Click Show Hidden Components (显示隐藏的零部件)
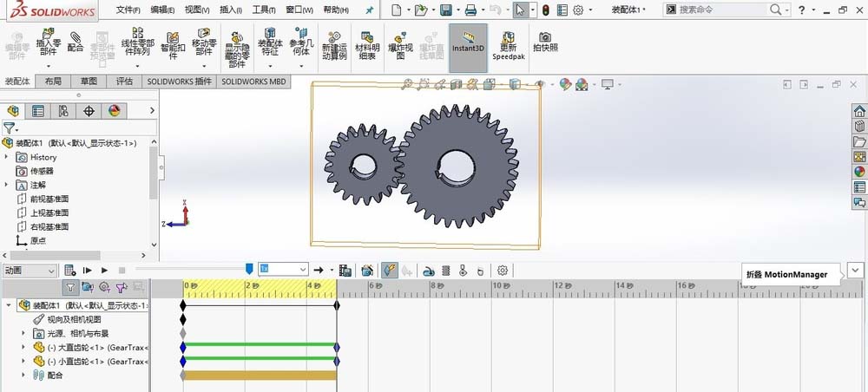Viewport: 868px width, 392px height. [x=236, y=49]
